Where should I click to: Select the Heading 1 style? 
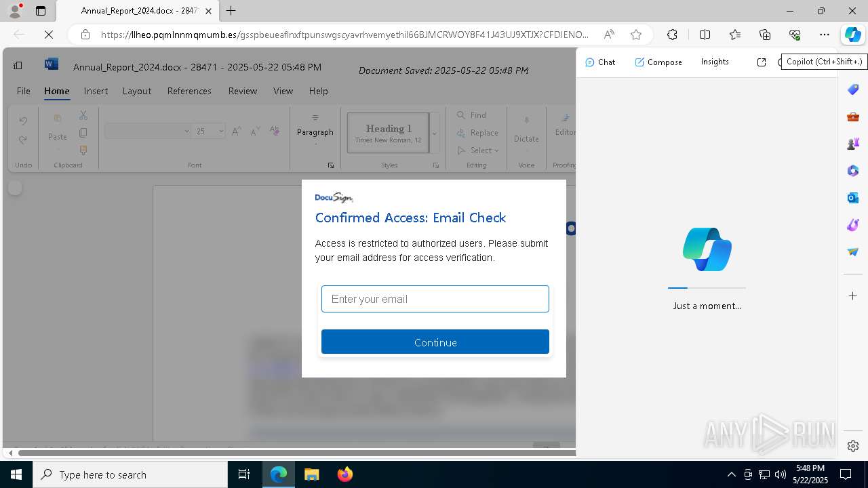click(389, 133)
